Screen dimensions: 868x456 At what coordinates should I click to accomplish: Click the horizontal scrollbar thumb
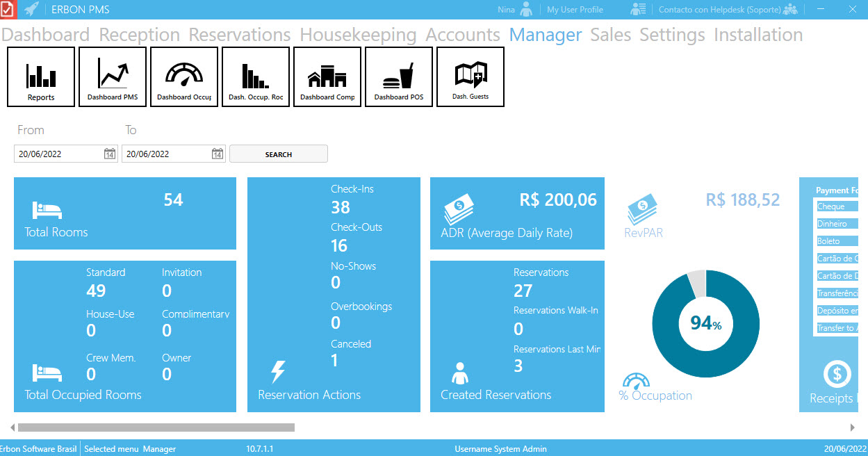click(156, 427)
